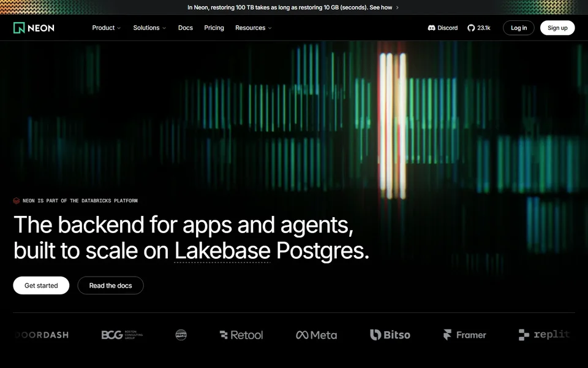Click the Framer logo
This screenshot has width=588, height=368.
click(x=464, y=335)
